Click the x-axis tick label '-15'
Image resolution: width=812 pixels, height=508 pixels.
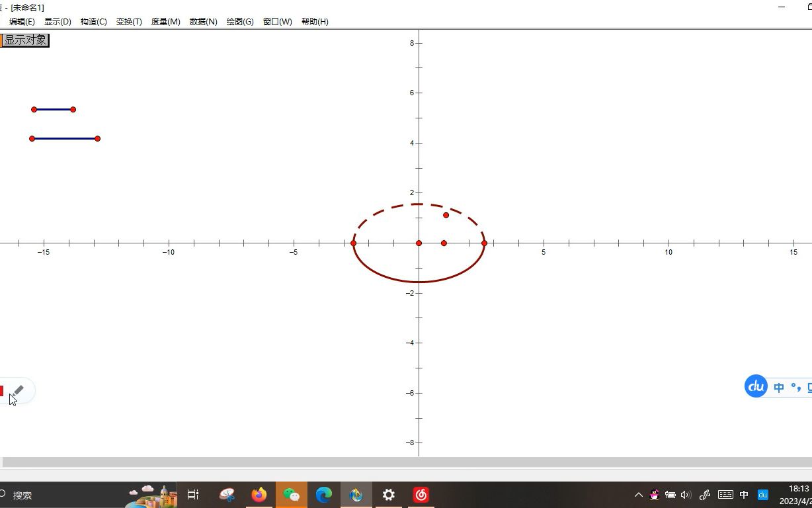(44, 252)
